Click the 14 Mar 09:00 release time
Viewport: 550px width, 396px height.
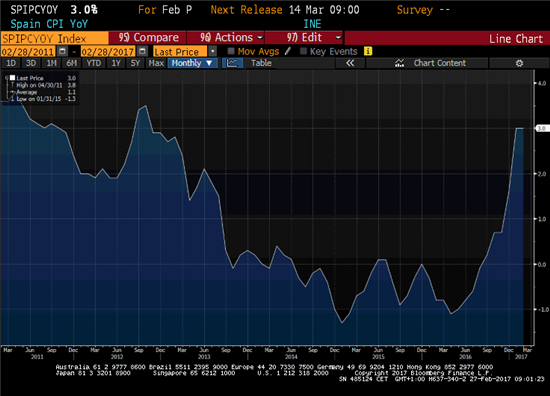point(324,10)
